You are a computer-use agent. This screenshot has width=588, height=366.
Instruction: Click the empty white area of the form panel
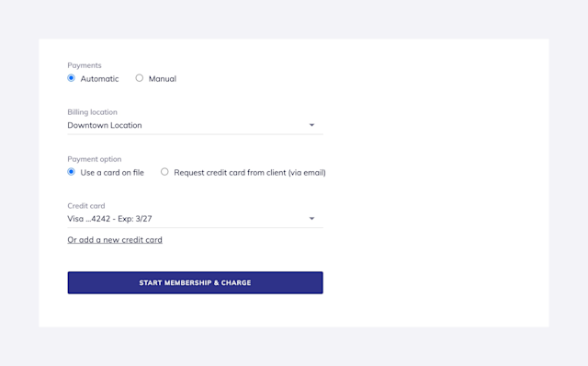[435, 180]
